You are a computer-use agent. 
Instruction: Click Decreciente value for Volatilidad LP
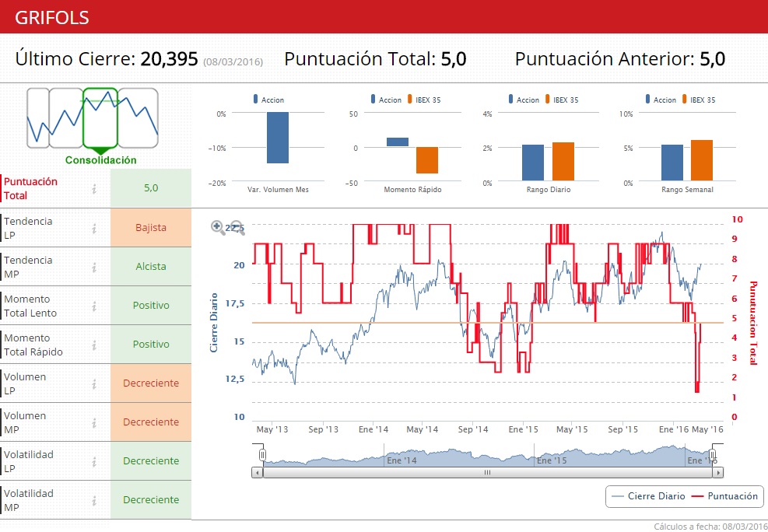(x=151, y=461)
